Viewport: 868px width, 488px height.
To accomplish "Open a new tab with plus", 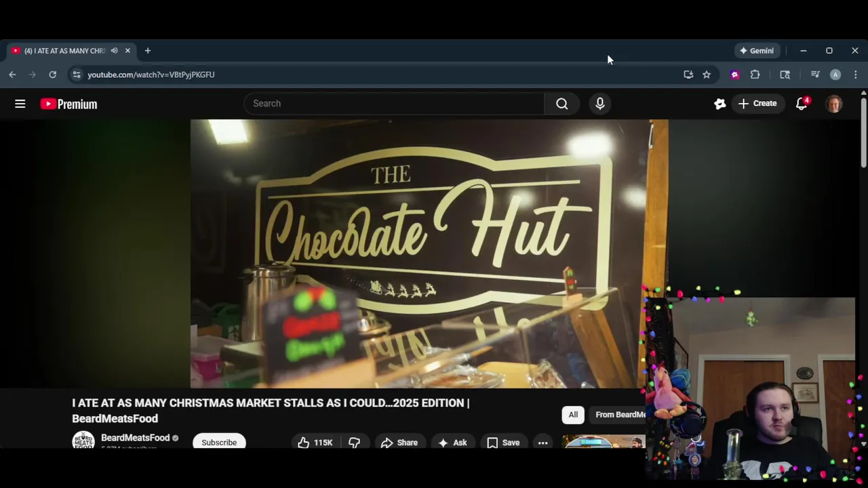I will point(148,51).
